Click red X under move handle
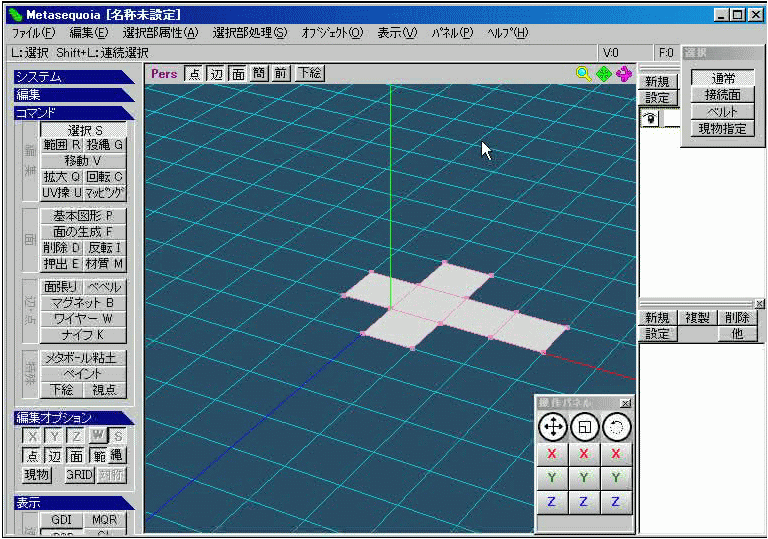The image size is (768, 539). click(x=552, y=454)
